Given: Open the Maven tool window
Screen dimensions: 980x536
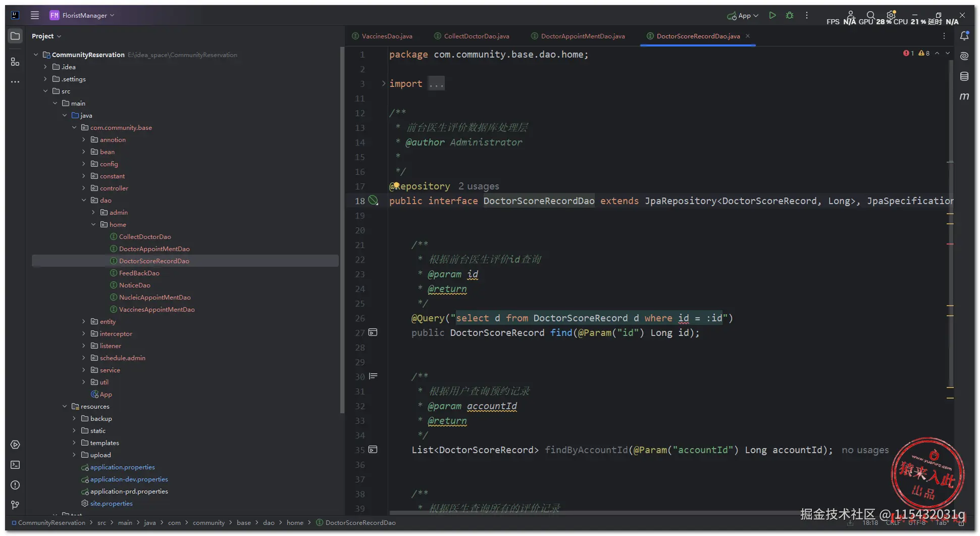Looking at the screenshot, I should [x=964, y=96].
